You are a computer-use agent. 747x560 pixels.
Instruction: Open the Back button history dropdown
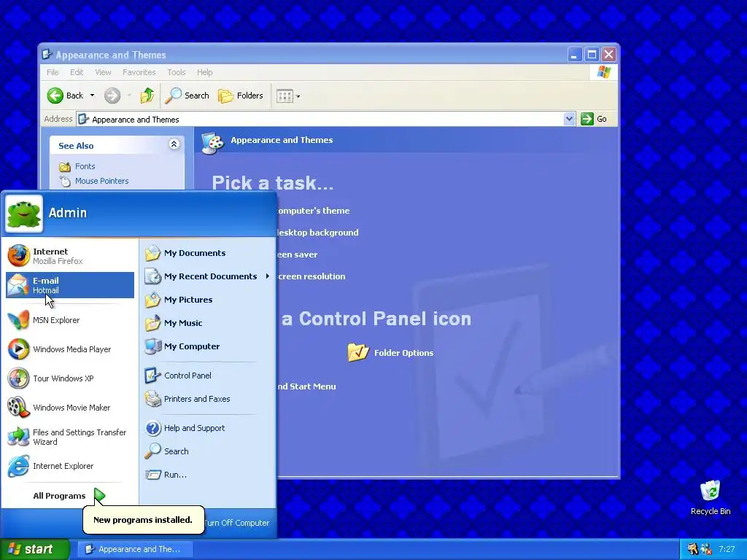pos(92,96)
